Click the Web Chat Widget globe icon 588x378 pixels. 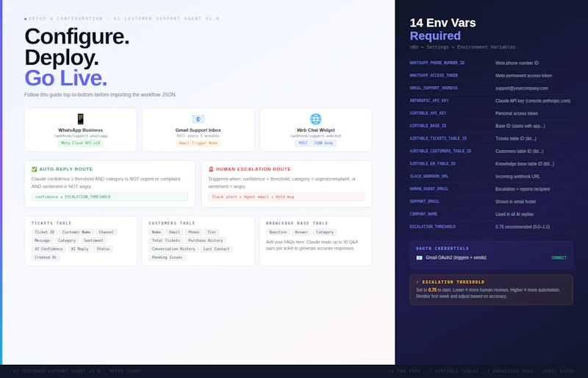point(316,119)
